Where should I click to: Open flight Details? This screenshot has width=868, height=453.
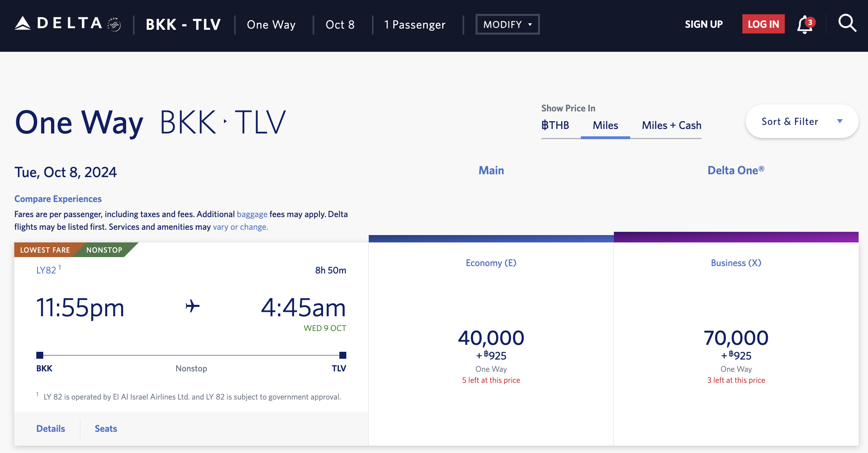51,429
